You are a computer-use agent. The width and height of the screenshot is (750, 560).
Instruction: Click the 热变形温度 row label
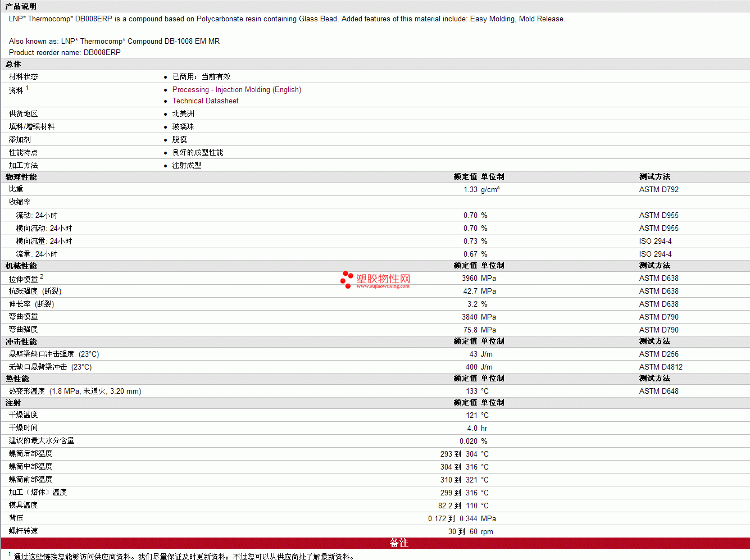(75, 391)
